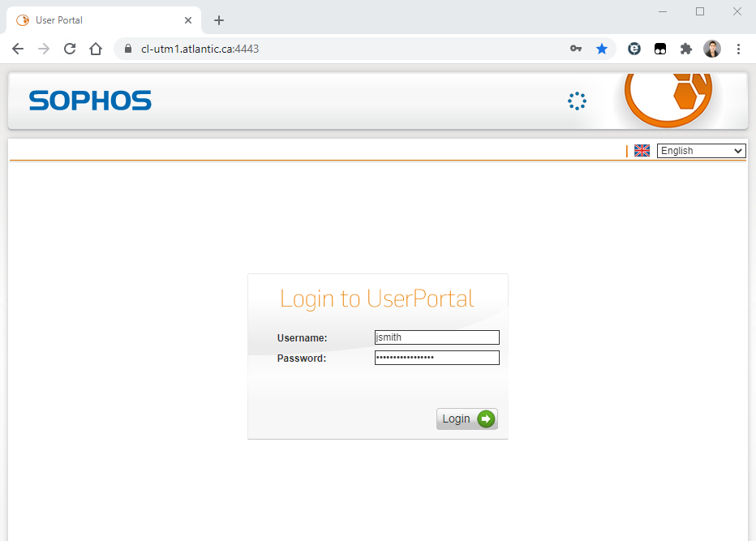This screenshot has height=541, width=756.
Task: Click the UK flag language icon
Action: pyautogui.click(x=642, y=151)
